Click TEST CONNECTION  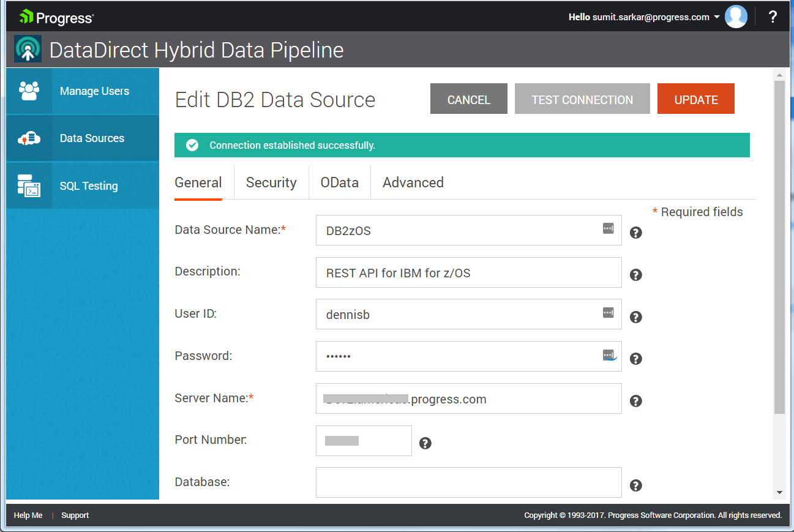[582, 99]
